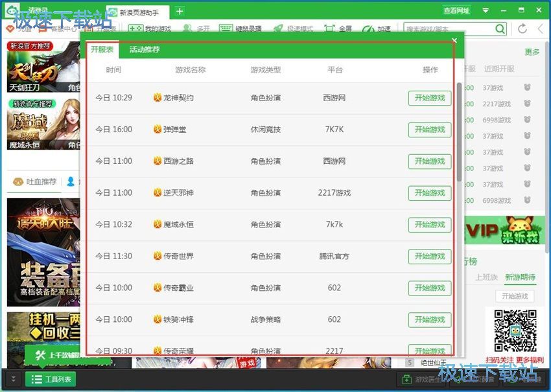Click the VIP banner image
This screenshot has height=392, width=551.
(x=505, y=230)
